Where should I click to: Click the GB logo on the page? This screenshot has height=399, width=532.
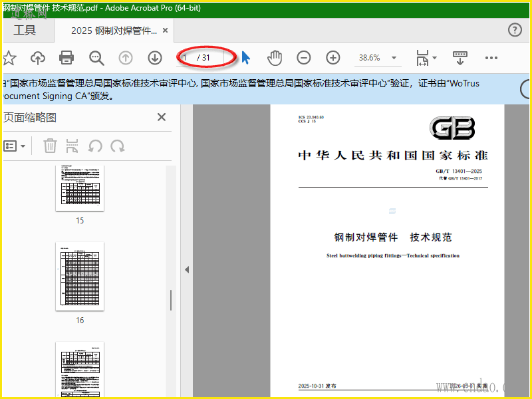point(452,128)
